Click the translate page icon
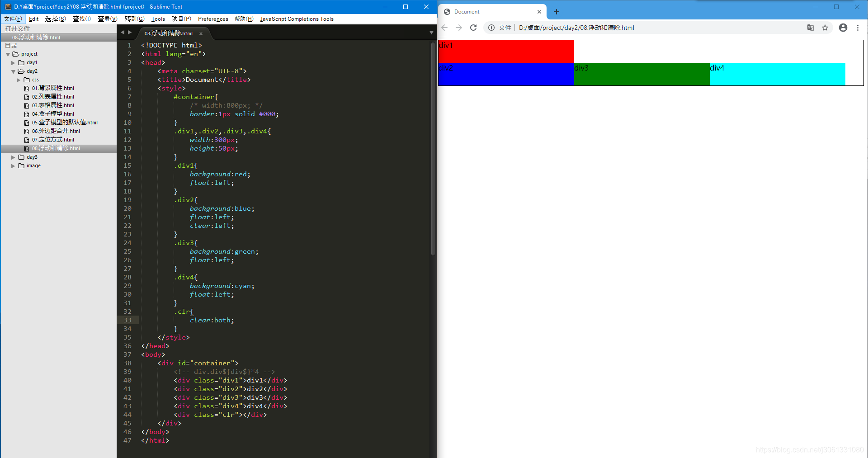The image size is (868, 458). click(x=811, y=28)
